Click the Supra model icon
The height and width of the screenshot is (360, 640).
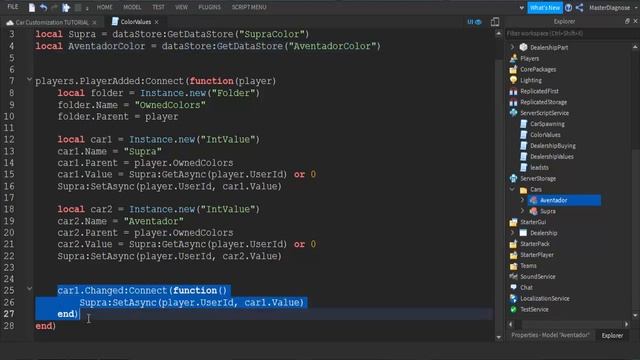(533, 211)
